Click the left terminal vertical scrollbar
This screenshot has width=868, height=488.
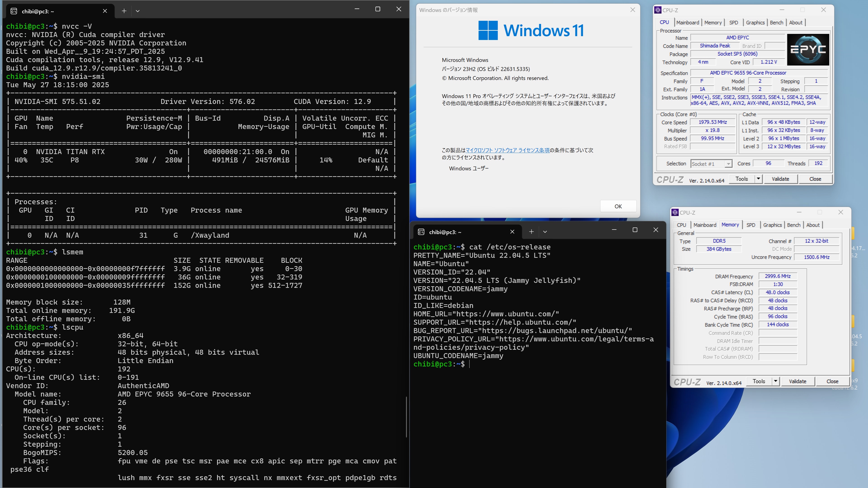point(406,417)
